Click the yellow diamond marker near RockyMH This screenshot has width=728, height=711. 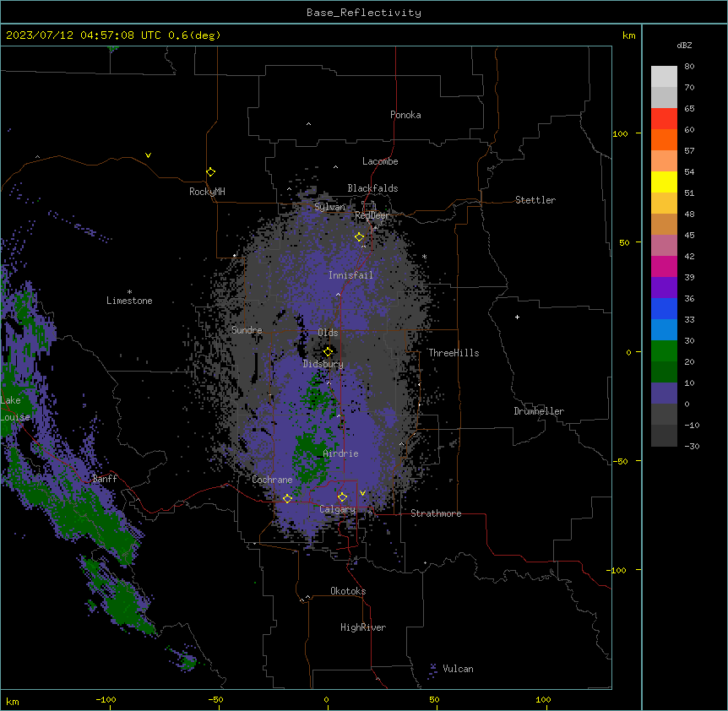click(x=211, y=172)
